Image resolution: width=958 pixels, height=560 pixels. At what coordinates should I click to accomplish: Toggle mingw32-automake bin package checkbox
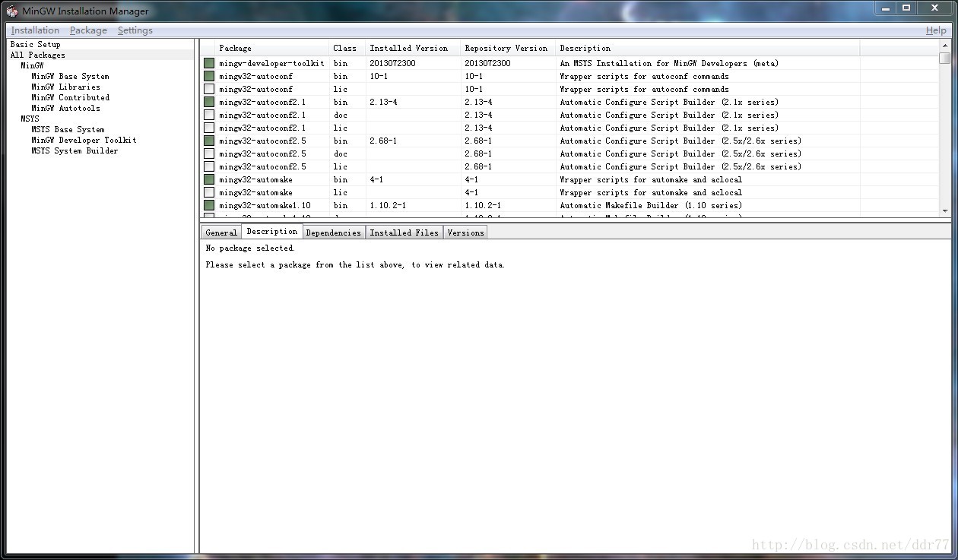pyautogui.click(x=209, y=179)
